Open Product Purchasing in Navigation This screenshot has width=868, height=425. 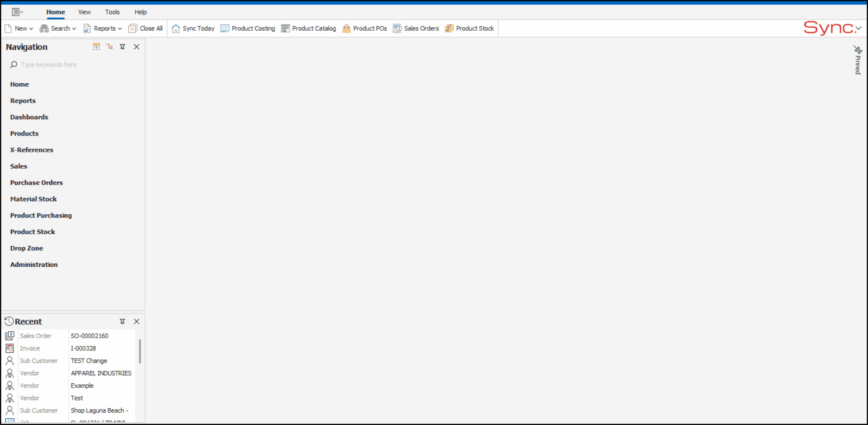41,216
